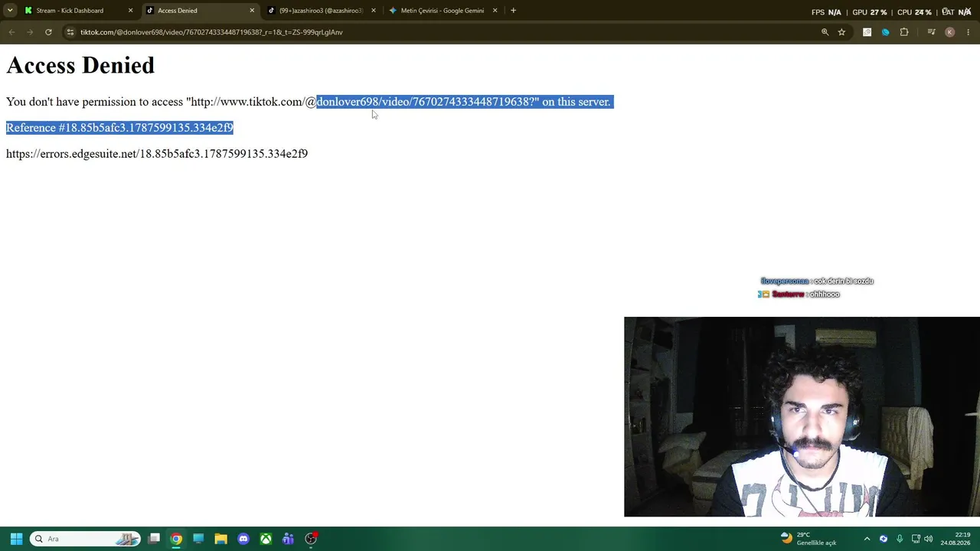Open the monitor app icon in taskbar
The width and height of the screenshot is (980, 551).
coord(198,539)
